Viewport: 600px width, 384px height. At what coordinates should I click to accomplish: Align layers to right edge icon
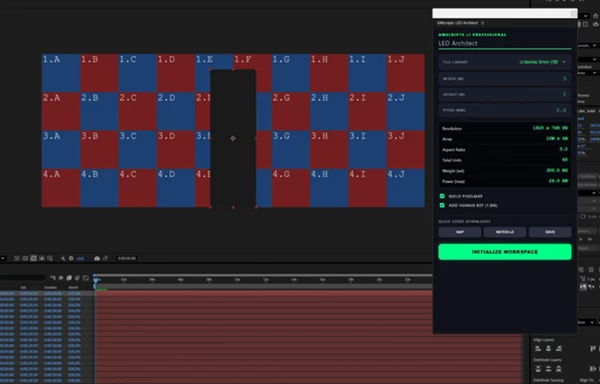559,348
